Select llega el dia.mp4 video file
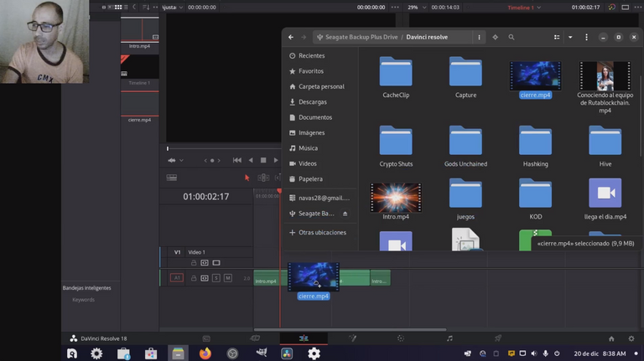Screen dimensions: 644x361 (x=605, y=199)
